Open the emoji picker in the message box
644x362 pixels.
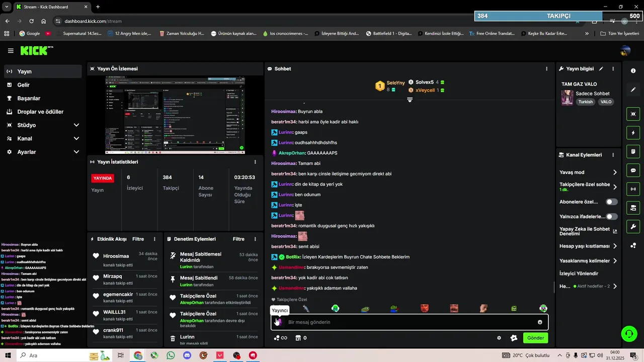[540, 322]
